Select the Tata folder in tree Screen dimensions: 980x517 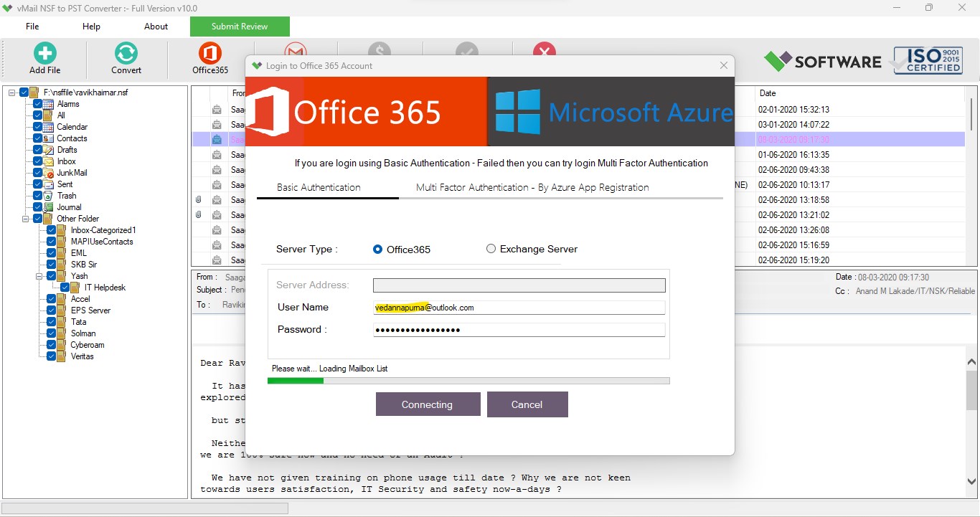(x=78, y=322)
